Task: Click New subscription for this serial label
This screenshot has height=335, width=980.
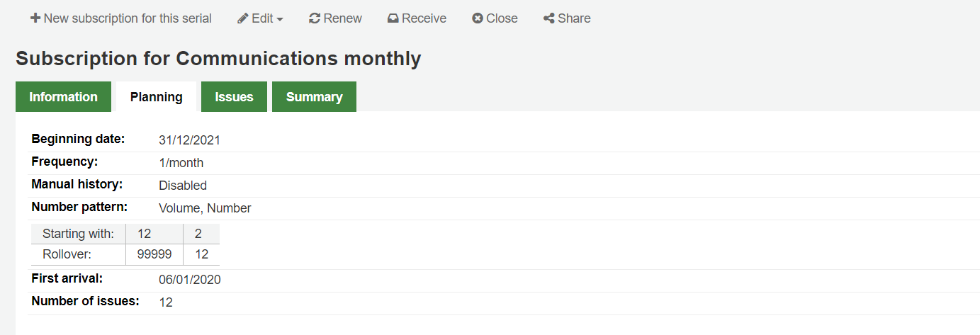Action: [128, 18]
